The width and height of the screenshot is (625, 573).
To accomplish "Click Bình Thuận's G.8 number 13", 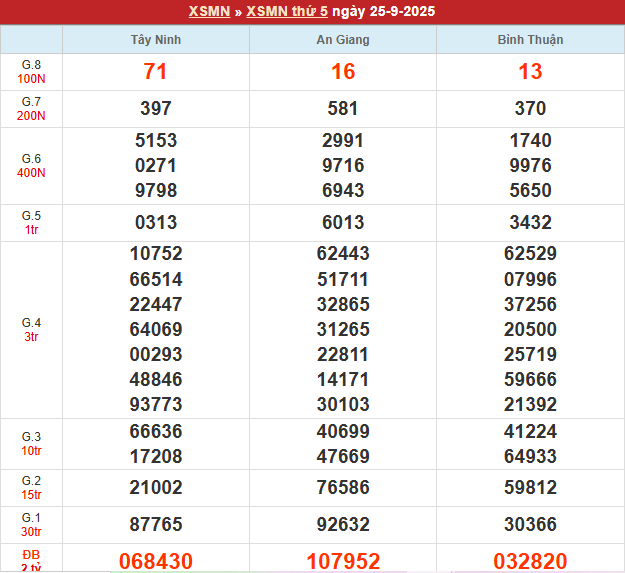I will coord(530,72).
